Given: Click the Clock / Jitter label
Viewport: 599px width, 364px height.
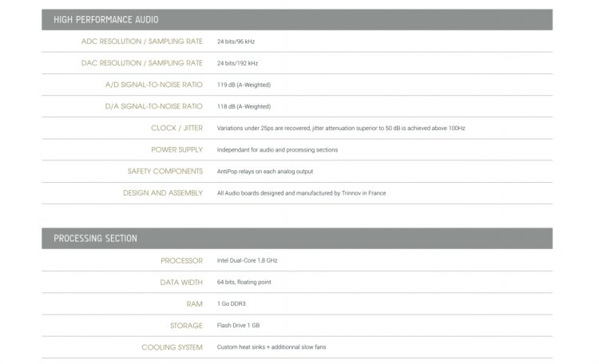Looking at the screenshot, I should click(177, 128).
